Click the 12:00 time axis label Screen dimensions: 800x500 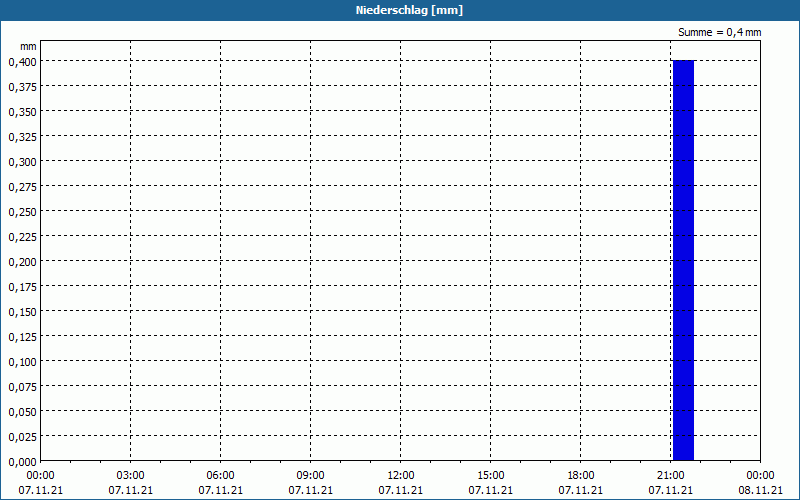(x=401, y=475)
